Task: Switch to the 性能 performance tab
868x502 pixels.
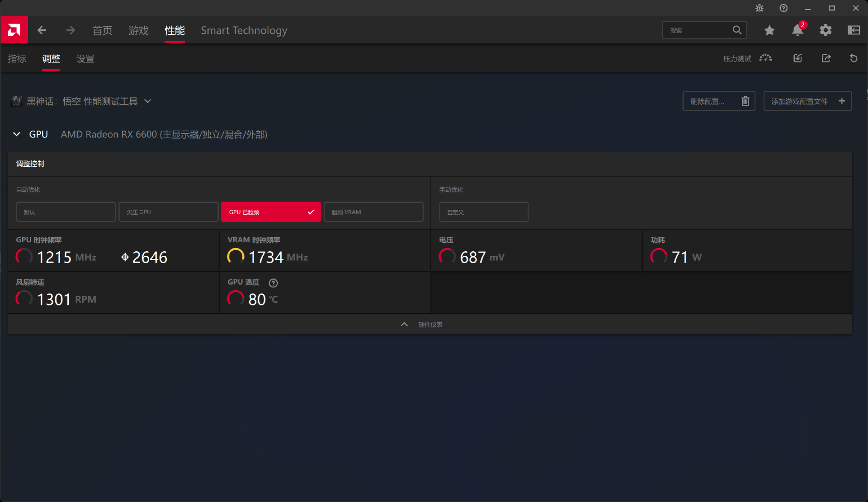Action: click(x=175, y=30)
